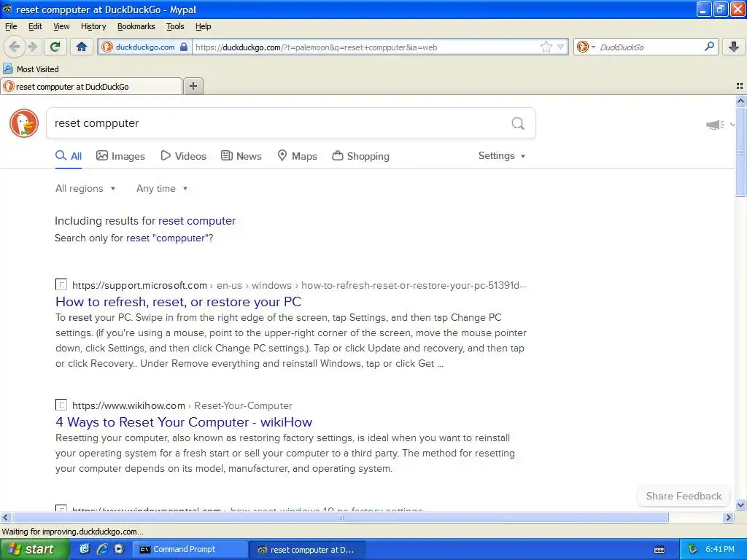The height and width of the screenshot is (560, 747).
Task: Click the magnifier in the toolbar search box
Action: coord(709,47)
